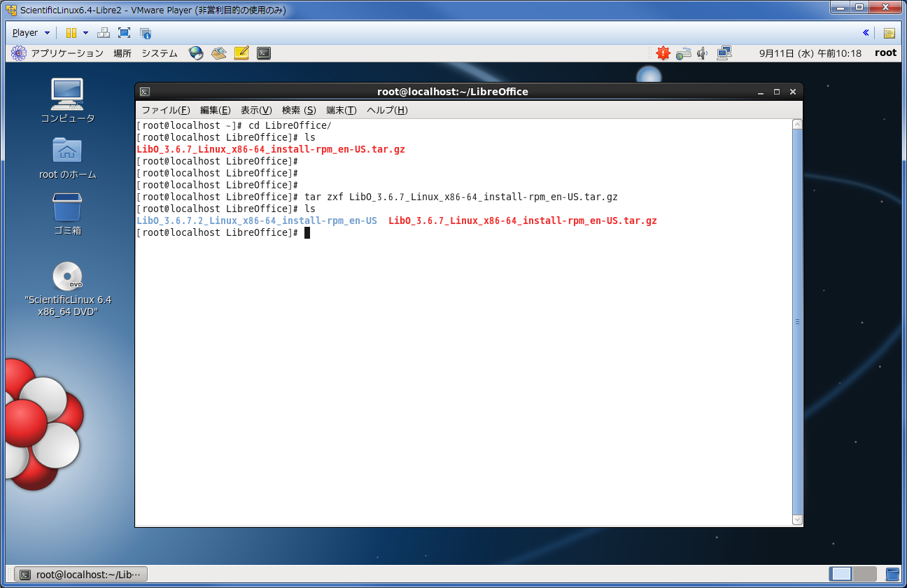Open the 場所 menu
The width and height of the screenshot is (907, 588).
click(122, 53)
